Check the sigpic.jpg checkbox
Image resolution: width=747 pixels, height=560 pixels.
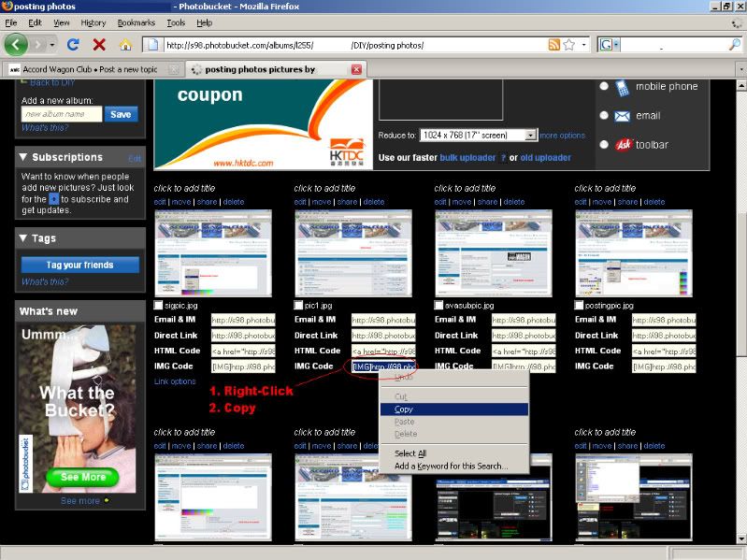(x=158, y=305)
